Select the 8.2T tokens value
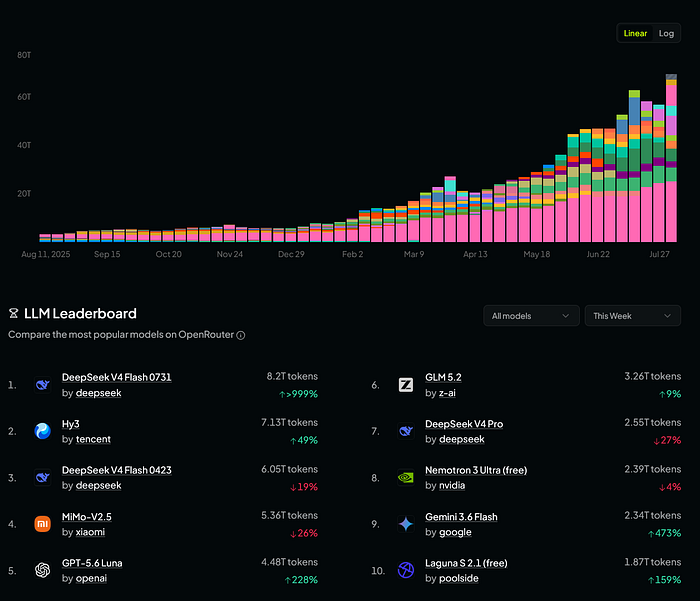Viewport: 700px width, 601px height. (292, 376)
